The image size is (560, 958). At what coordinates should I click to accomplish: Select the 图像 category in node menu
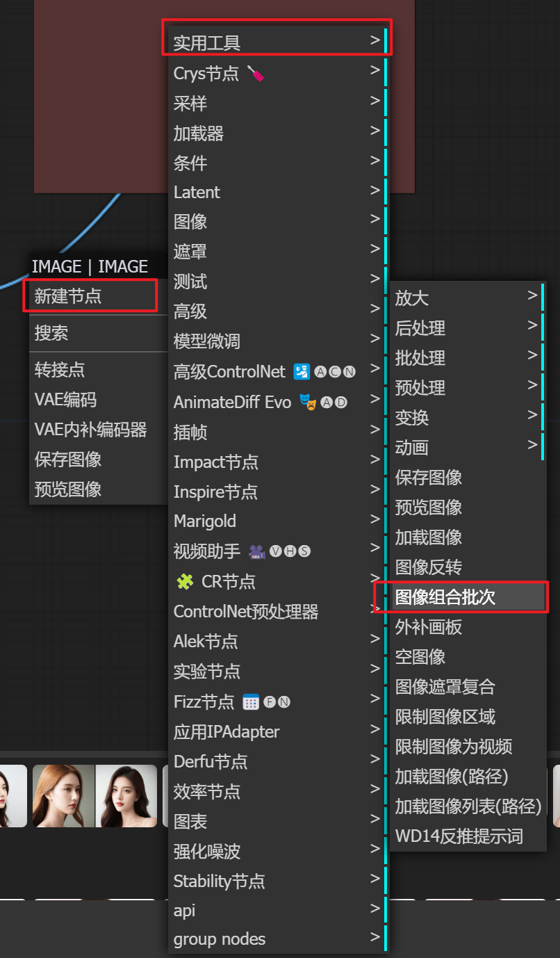(x=278, y=222)
